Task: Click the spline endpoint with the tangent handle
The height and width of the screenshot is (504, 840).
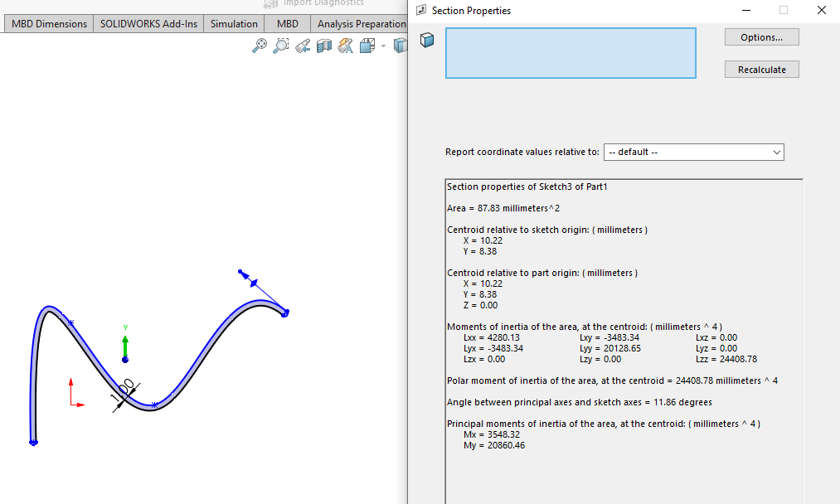Action: tap(286, 313)
